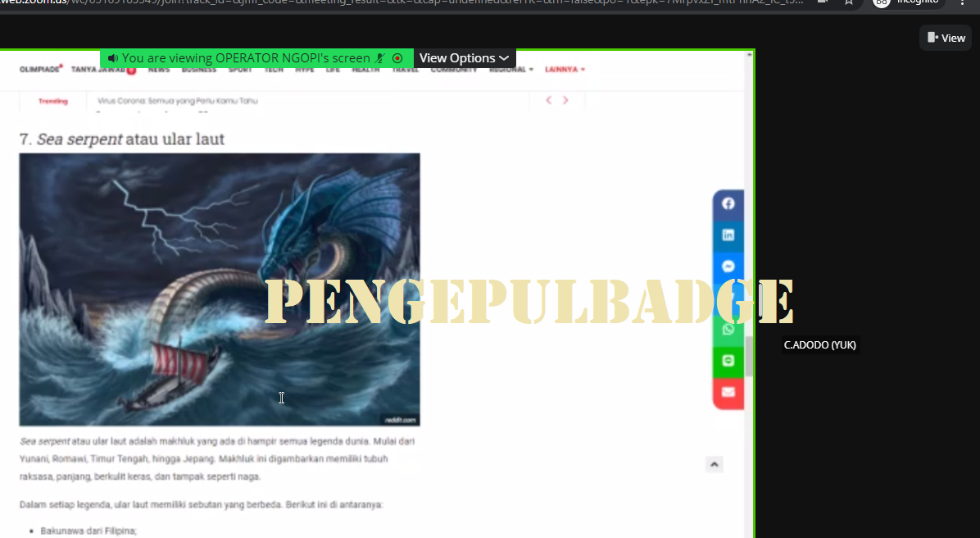
Task: Click the Trending label
Action: coord(53,101)
